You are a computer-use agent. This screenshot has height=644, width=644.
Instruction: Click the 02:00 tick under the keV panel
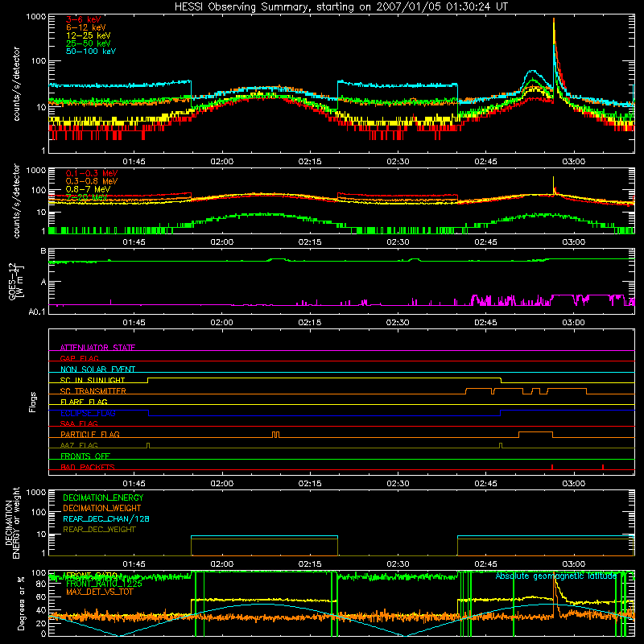pos(222,162)
